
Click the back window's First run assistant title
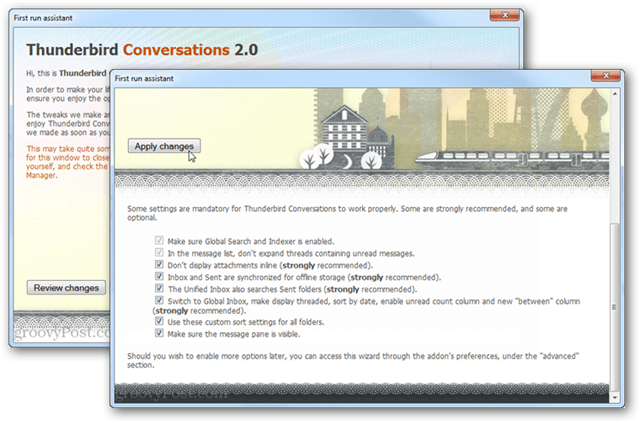point(43,18)
